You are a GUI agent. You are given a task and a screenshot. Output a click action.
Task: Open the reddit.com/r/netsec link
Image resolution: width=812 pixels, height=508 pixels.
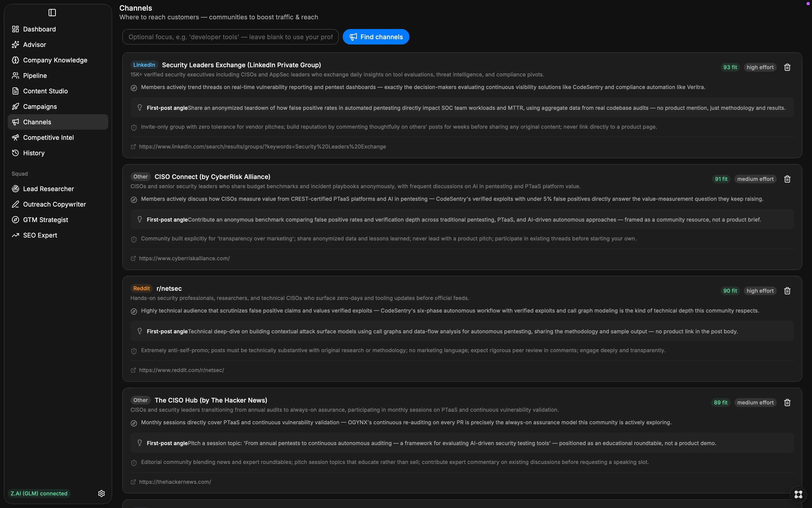(181, 370)
